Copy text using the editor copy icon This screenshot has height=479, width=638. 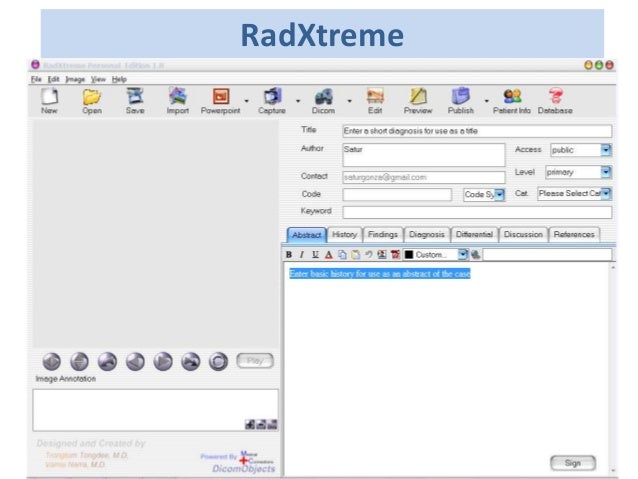tap(342, 255)
